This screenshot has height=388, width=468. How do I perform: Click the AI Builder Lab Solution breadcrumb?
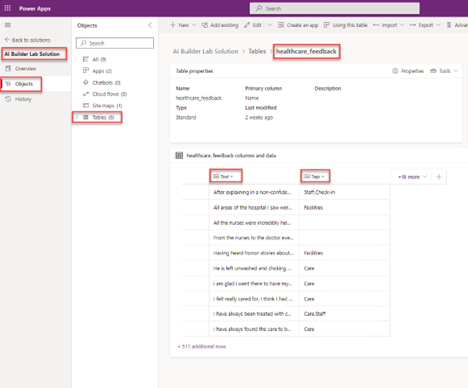(x=206, y=51)
